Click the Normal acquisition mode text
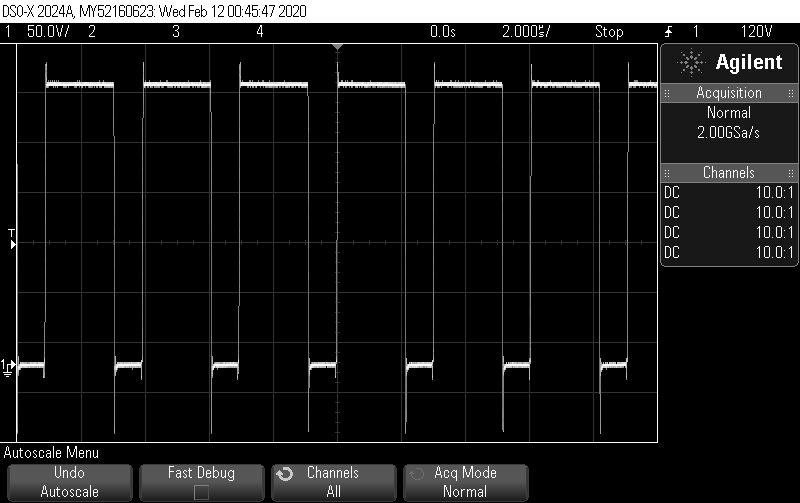Image resolution: width=800 pixels, height=503 pixels. [729, 112]
